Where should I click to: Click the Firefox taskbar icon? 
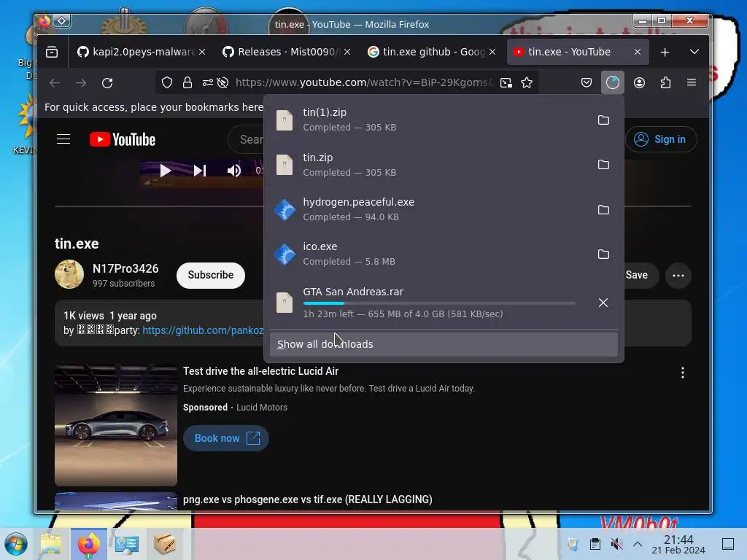[88, 544]
